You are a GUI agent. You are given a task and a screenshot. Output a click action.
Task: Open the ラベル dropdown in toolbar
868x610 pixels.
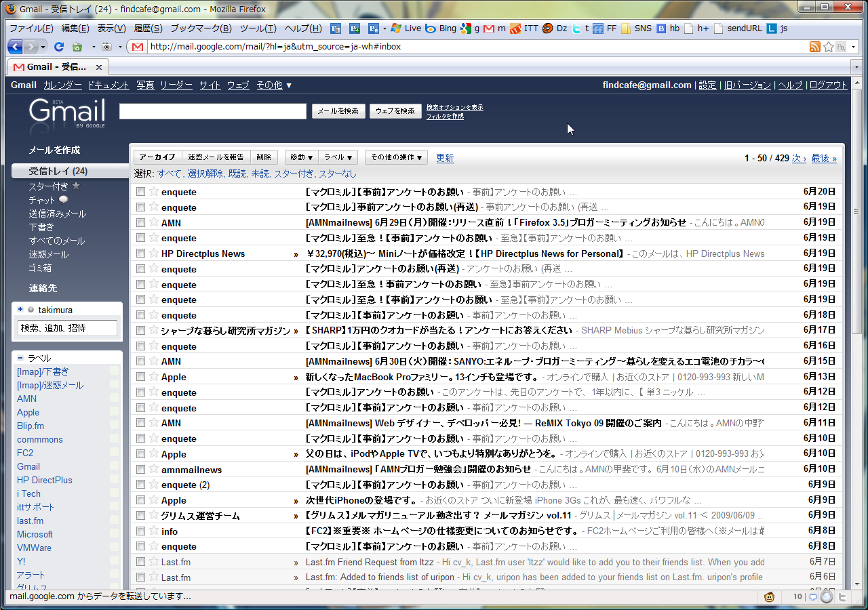tap(338, 157)
